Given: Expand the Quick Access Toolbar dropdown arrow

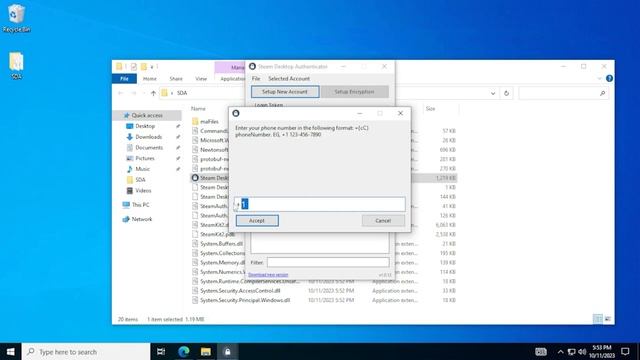Looking at the screenshot, I should point(152,67).
